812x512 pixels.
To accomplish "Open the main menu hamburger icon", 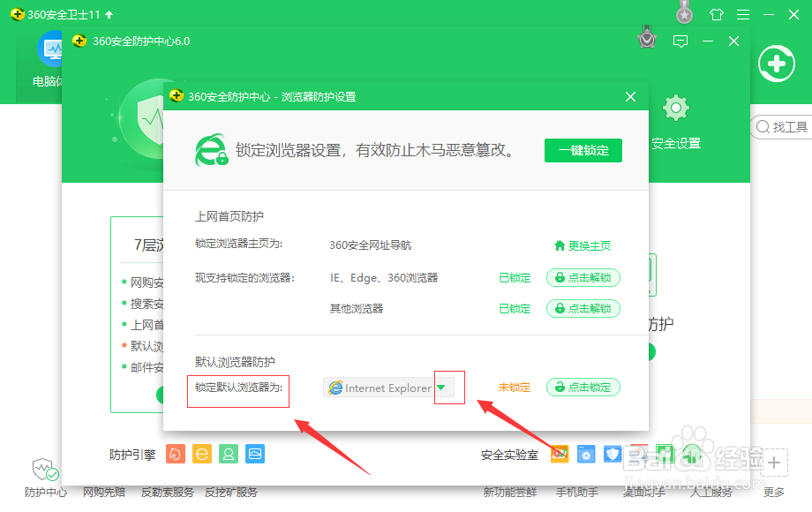I will coord(743,14).
